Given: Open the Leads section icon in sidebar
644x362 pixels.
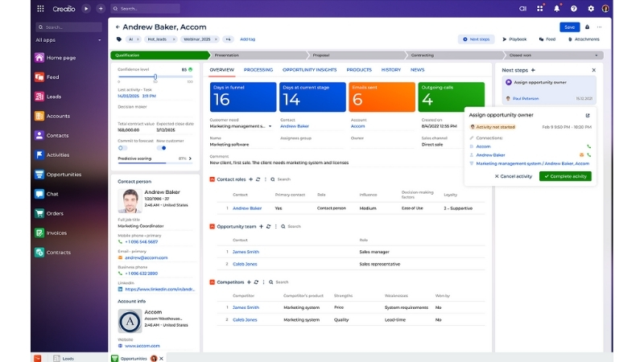Looking at the screenshot, I should 39,97.
